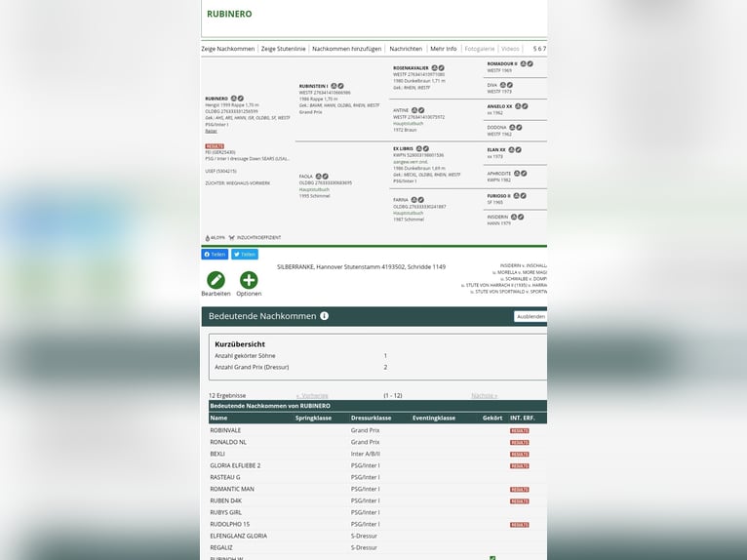
Task: Click the ROBINVALE offspring link
Action: click(225, 430)
